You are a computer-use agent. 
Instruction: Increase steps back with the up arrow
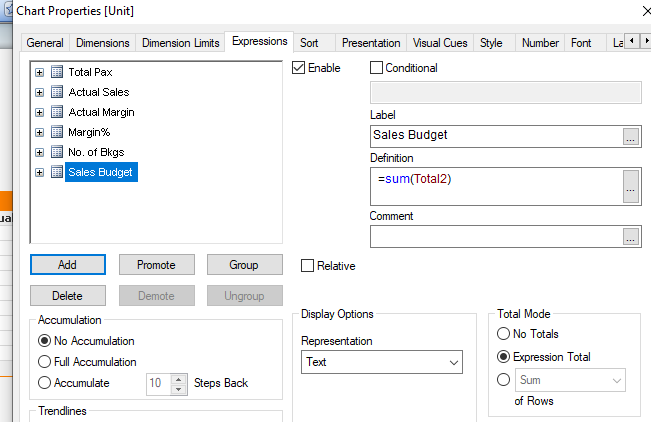tap(179, 379)
